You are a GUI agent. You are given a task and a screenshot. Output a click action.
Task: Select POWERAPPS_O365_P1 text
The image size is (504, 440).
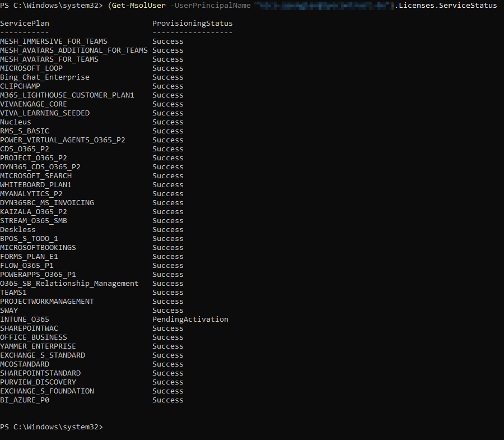(38, 275)
